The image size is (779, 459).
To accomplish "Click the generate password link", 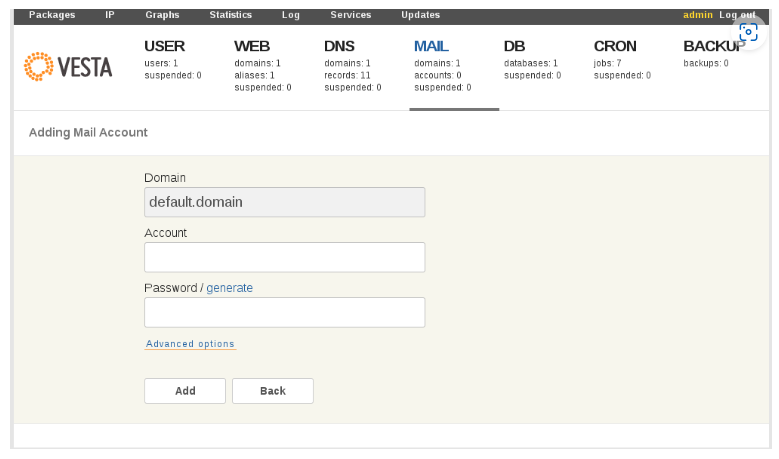I will [230, 288].
